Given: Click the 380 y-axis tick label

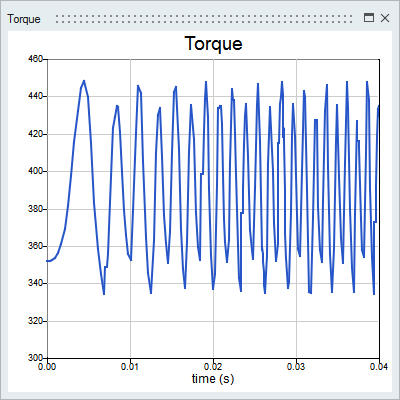Looking at the screenshot, I should (36, 209).
